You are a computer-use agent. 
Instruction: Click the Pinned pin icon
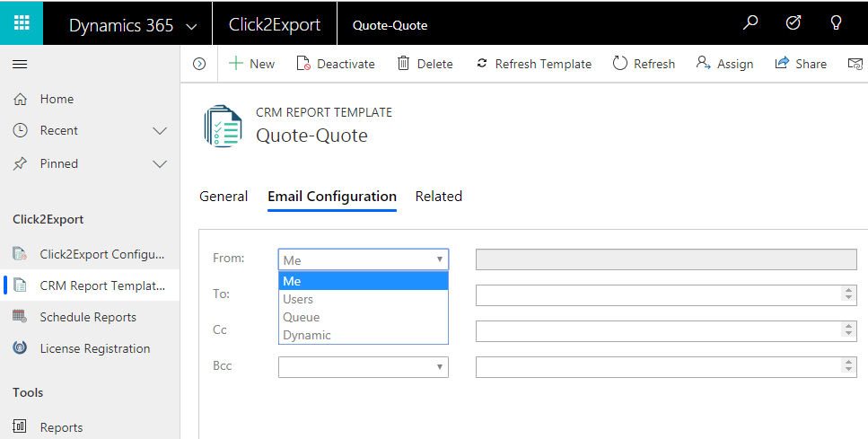pyautogui.click(x=20, y=164)
